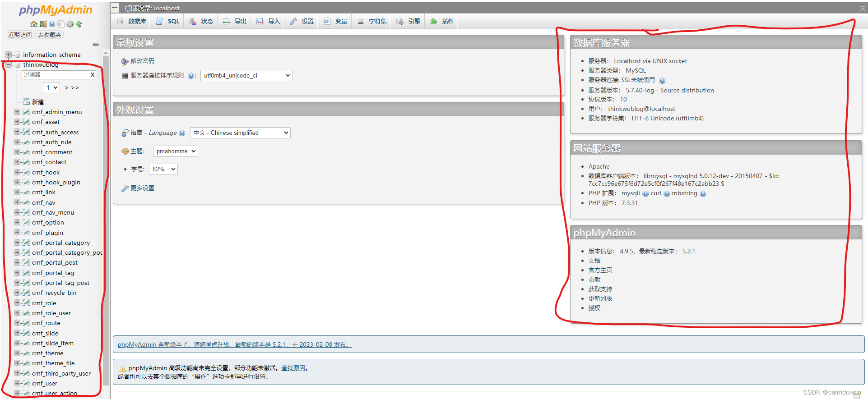Switch to the SQL tab
Screen dimensions: 868x399
pos(168,21)
